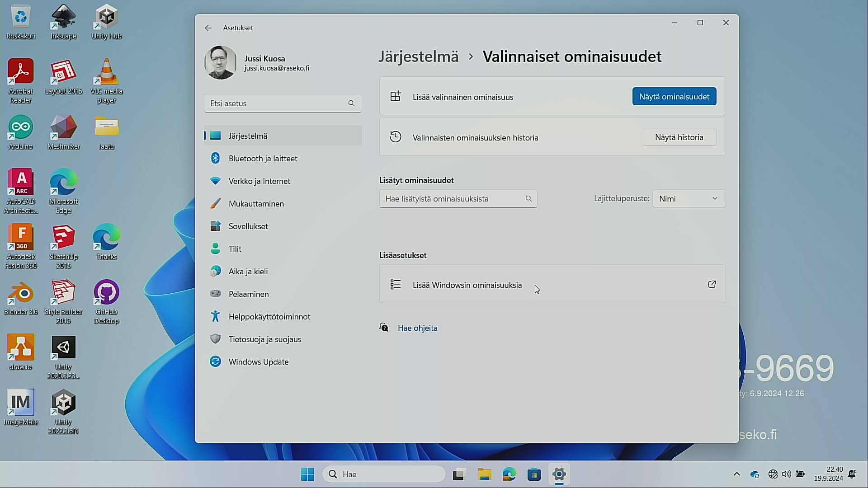Expand hidden system tray icons
The width and height of the screenshot is (868, 488).
click(x=737, y=474)
